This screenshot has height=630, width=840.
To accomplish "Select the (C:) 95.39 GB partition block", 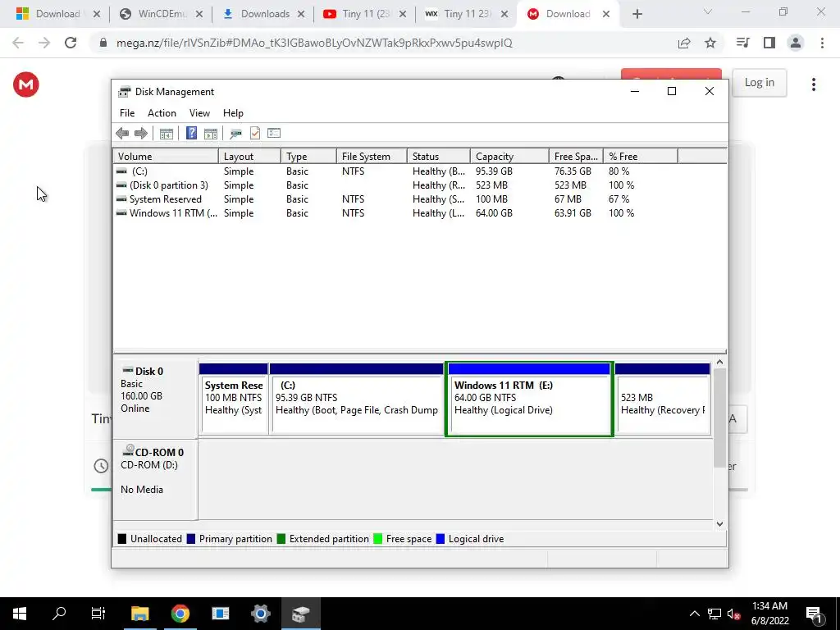I will pyautogui.click(x=357, y=399).
